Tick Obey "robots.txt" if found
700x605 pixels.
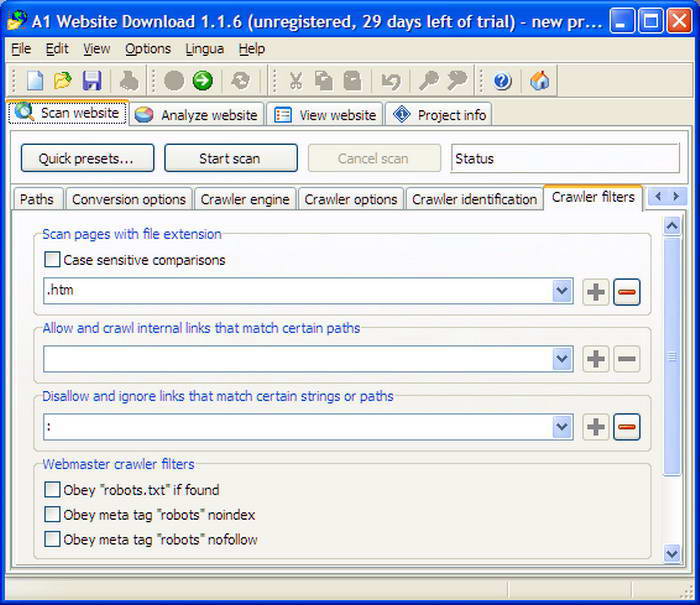(52, 489)
